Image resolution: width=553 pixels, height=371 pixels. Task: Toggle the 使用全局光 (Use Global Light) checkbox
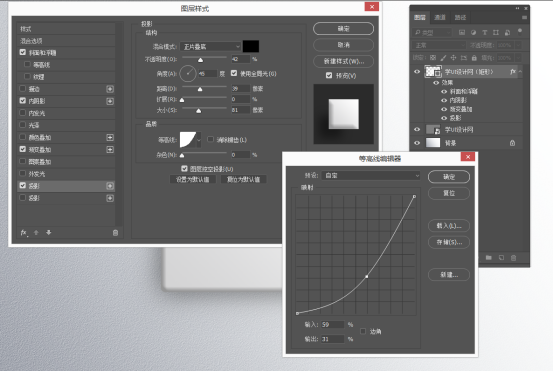click(x=234, y=73)
